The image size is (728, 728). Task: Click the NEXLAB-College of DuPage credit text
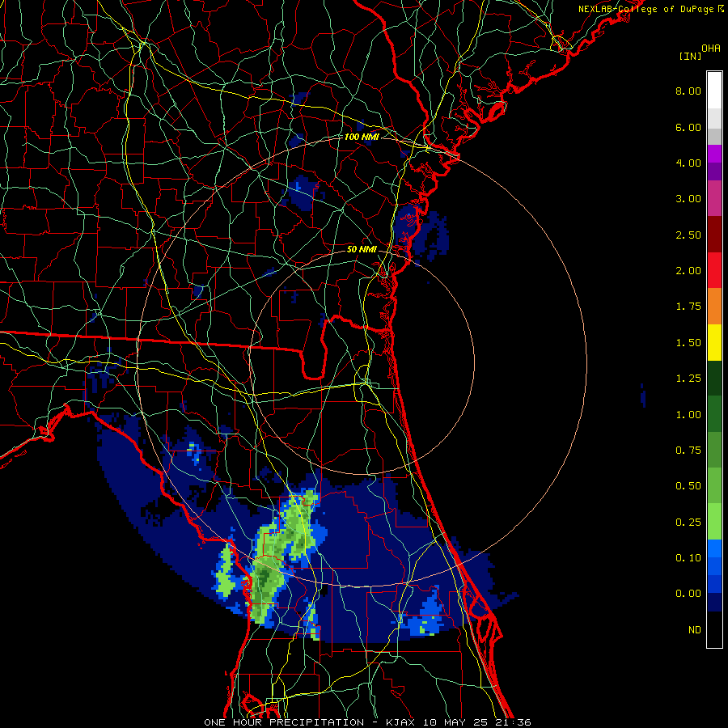coord(648,9)
